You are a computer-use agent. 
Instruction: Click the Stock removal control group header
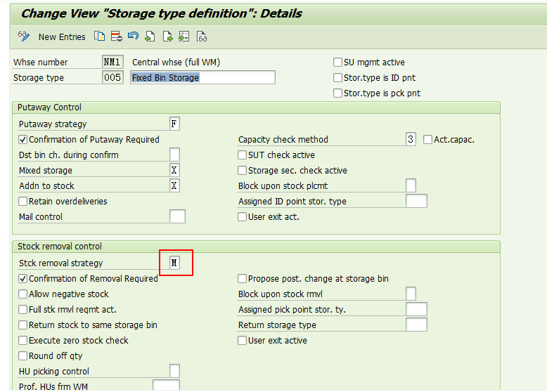[256, 247]
